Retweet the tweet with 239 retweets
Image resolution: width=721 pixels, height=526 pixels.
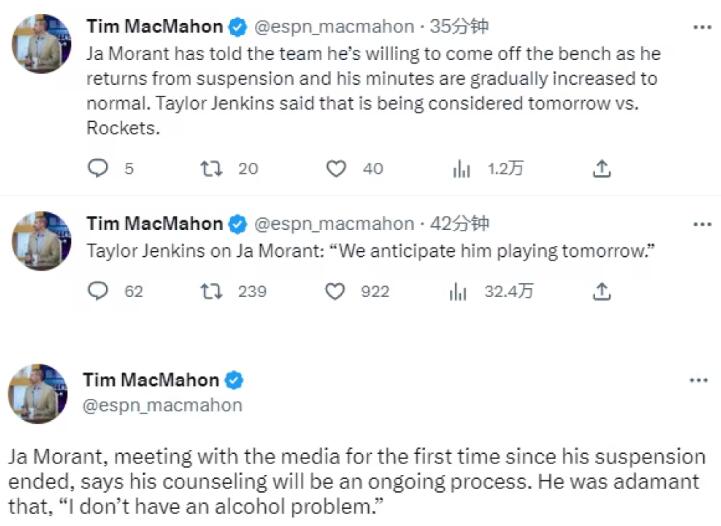(x=211, y=291)
